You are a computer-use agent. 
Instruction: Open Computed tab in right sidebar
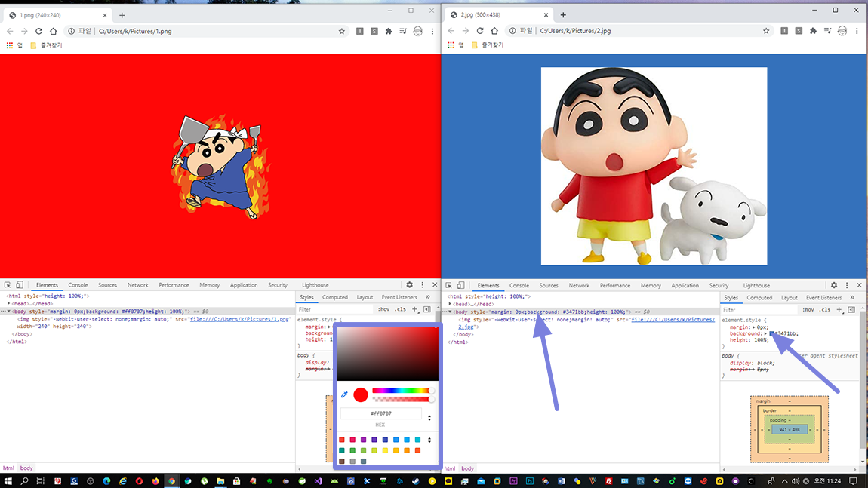coord(759,298)
